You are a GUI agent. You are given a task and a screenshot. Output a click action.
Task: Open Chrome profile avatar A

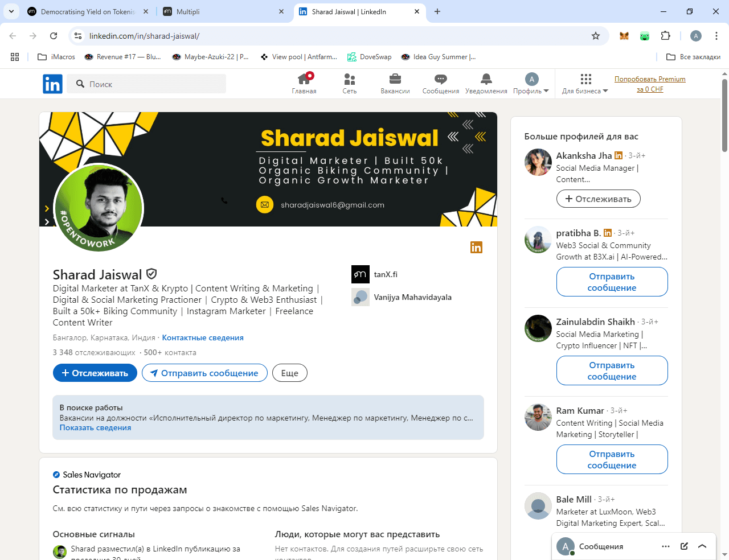[696, 36]
